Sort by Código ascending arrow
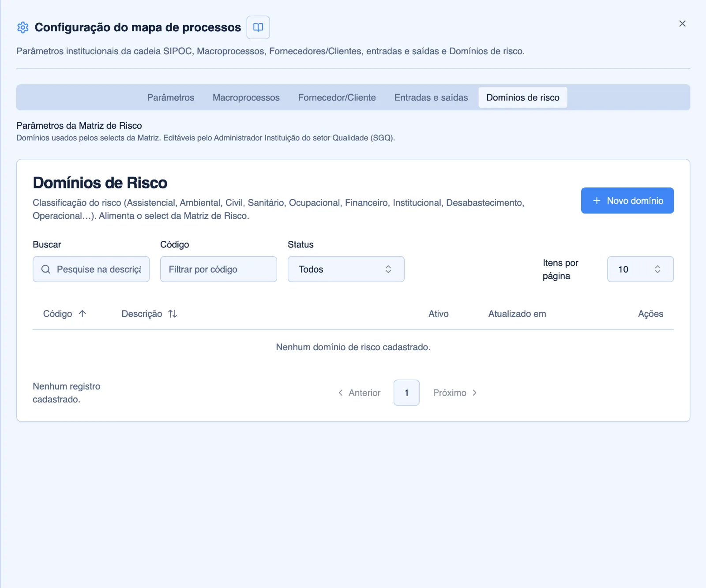This screenshot has width=706, height=588. 83,314
